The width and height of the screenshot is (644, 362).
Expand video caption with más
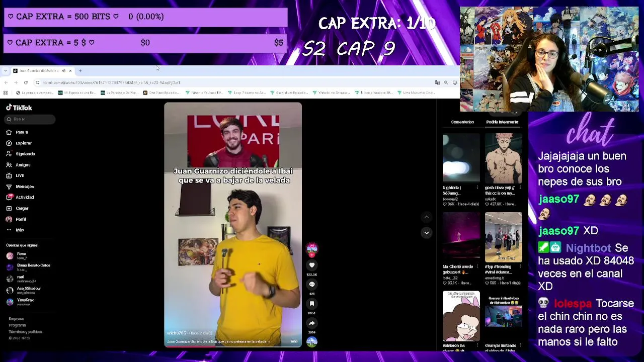[294, 341]
